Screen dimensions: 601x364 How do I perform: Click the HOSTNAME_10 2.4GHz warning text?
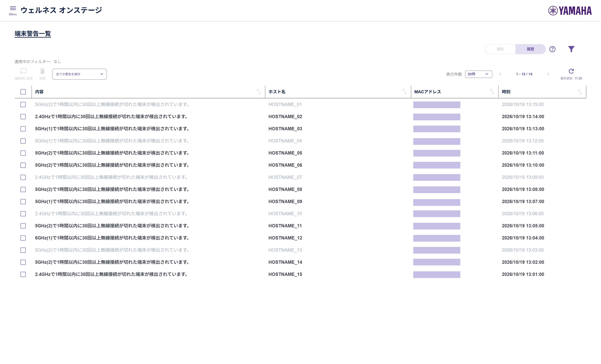click(x=111, y=214)
